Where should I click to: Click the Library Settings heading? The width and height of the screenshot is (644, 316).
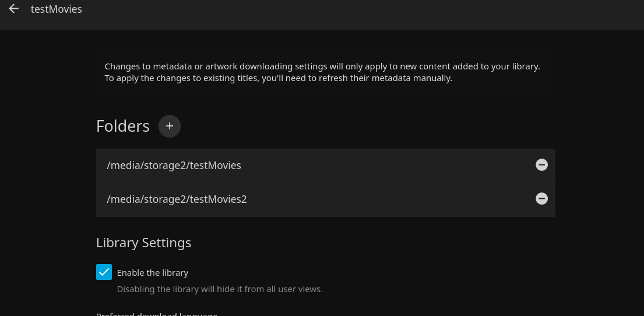coord(143,243)
